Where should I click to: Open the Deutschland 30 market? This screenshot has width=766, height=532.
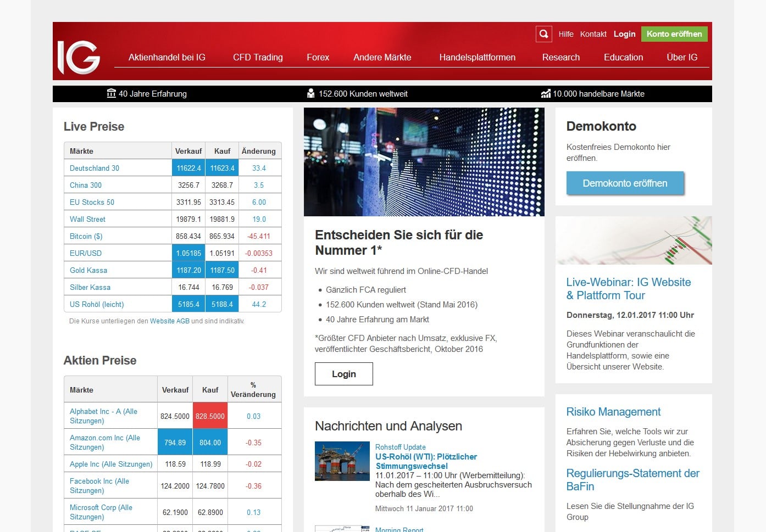tap(95, 168)
